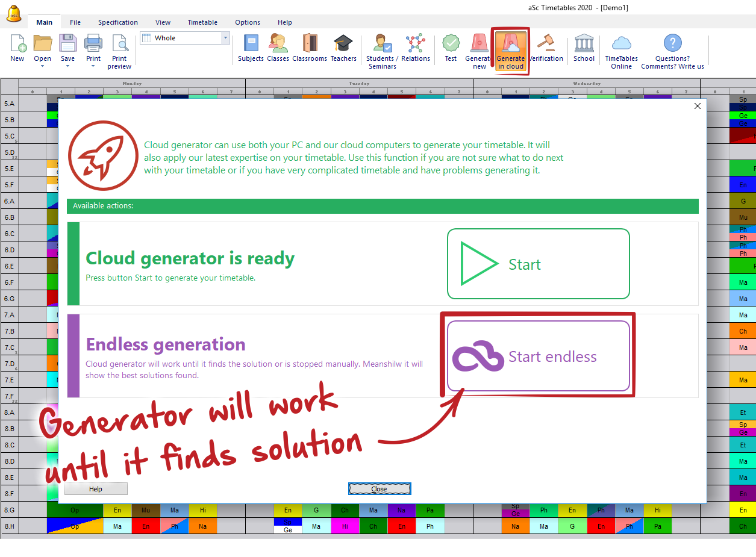The height and width of the screenshot is (557, 756).
Task: Click the Verification gavel icon
Action: coord(546,44)
